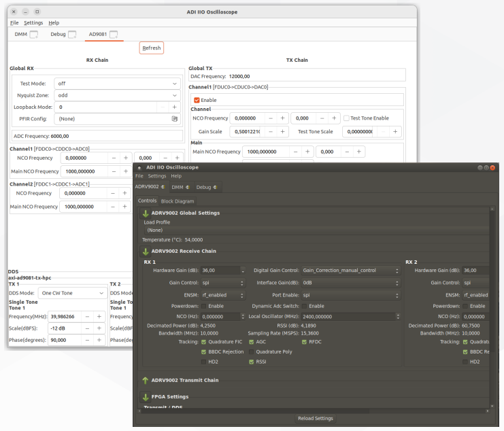Increase Test Tone Scale with plus
The height and width of the screenshot is (431, 504).
pyautogui.click(x=395, y=132)
